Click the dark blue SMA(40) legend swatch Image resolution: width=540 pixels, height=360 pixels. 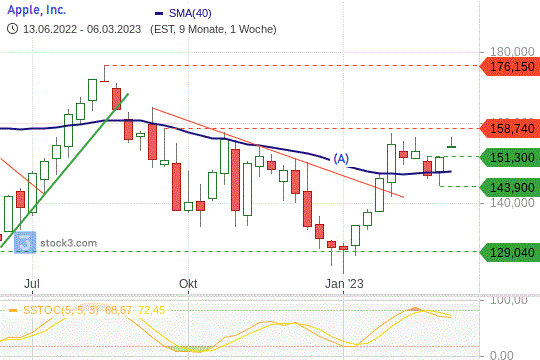pyautogui.click(x=159, y=14)
